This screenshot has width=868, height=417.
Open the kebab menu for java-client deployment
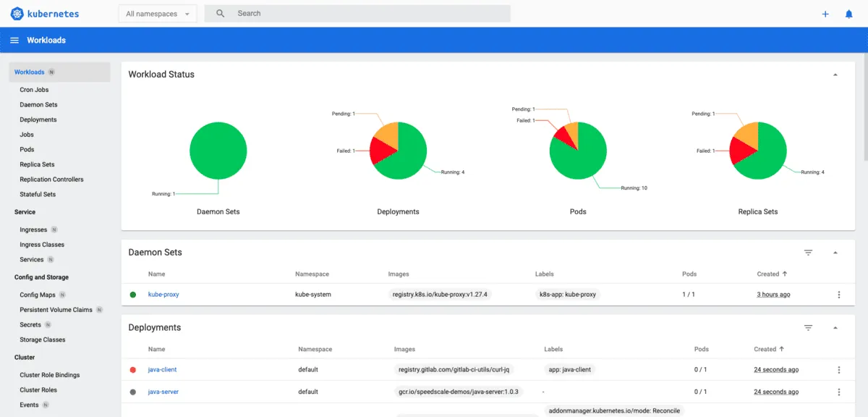tap(839, 369)
